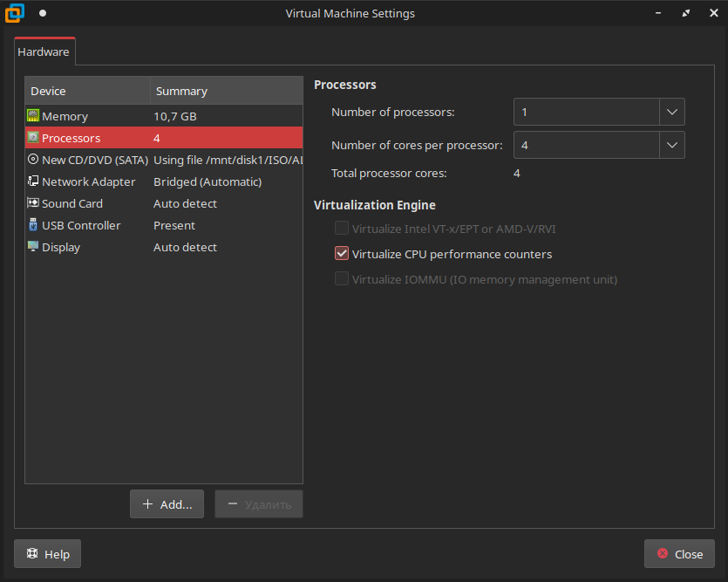Toggle Virtualize Intel VT-x/EPT or AMD-V/RVI
Screen dimensions: 728x582
(x=342, y=229)
